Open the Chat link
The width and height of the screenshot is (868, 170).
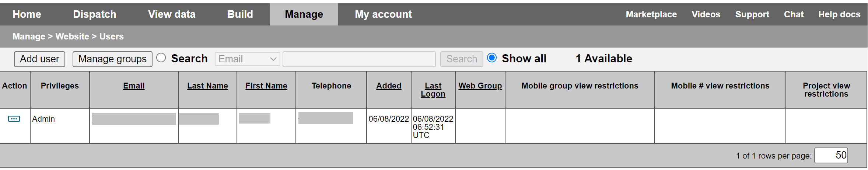click(794, 14)
